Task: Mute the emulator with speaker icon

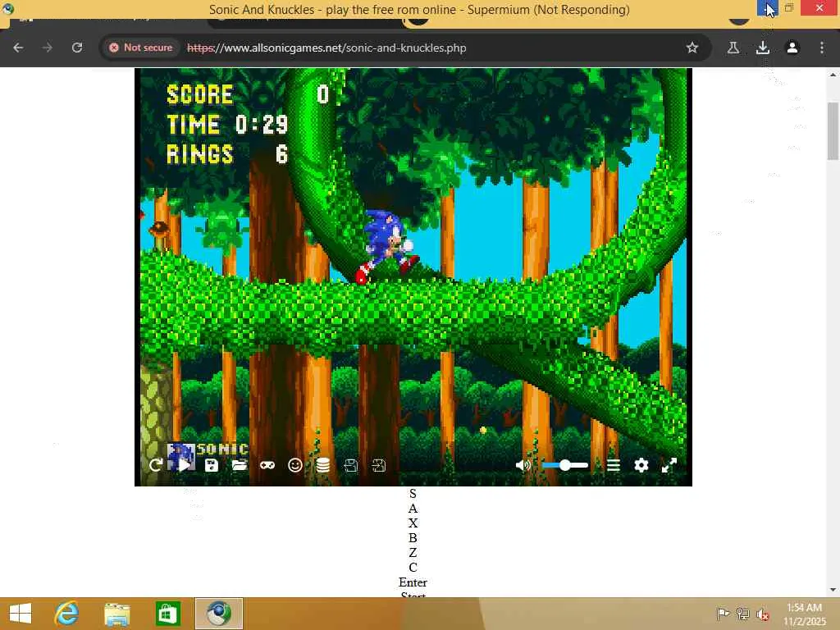Action: pos(523,466)
